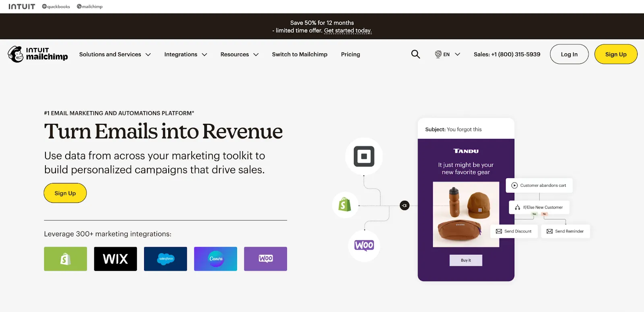Select the black WIX integration tile

pos(116,259)
